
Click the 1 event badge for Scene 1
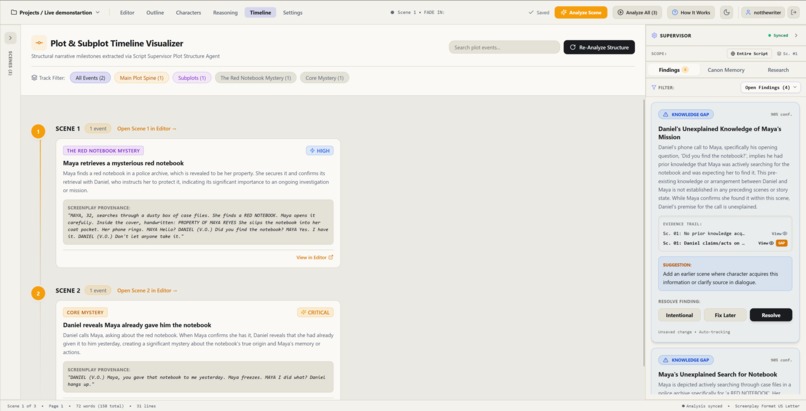[x=98, y=128]
